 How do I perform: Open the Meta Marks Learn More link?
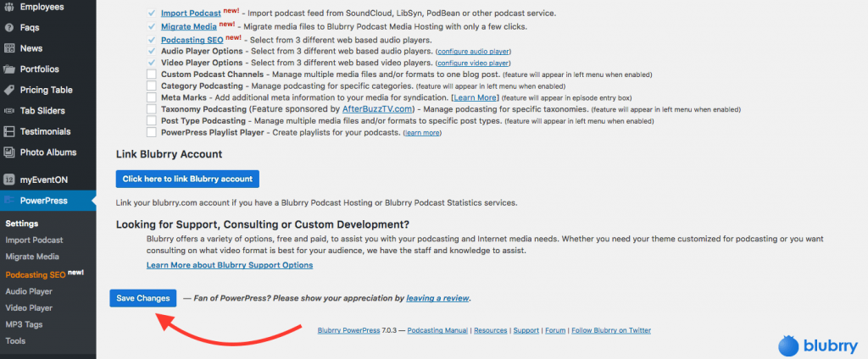click(475, 98)
